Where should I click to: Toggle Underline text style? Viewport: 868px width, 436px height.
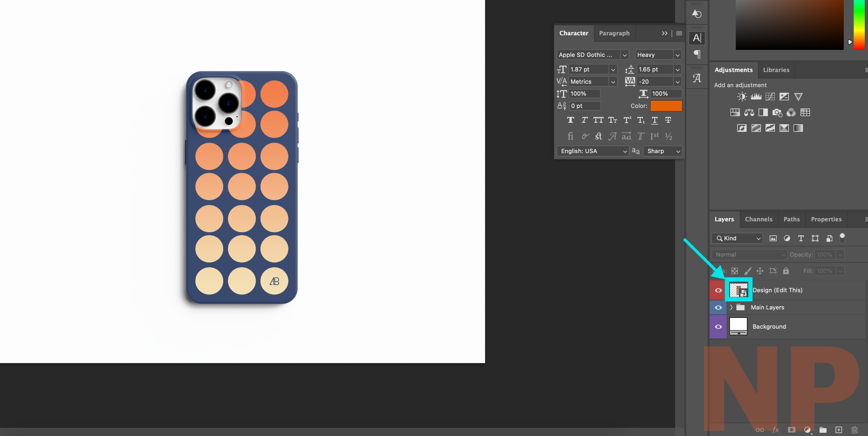[654, 120]
